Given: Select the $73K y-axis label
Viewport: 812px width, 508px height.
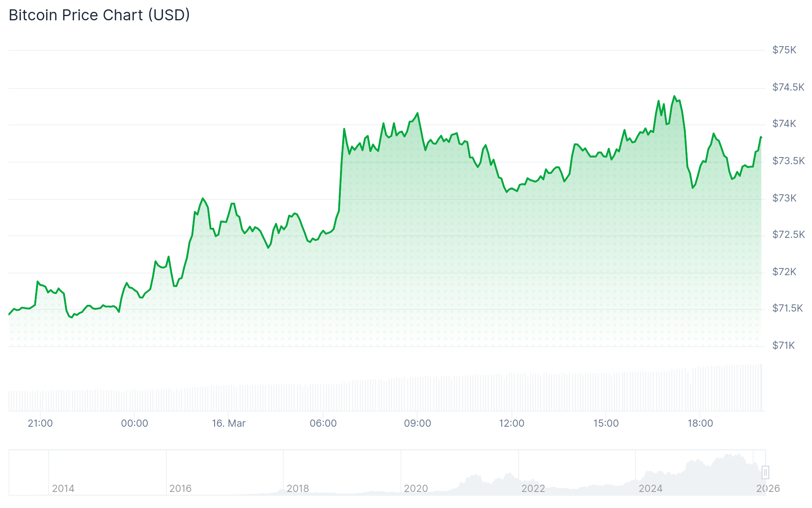Looking at the screenshot, I should [784, 198].
